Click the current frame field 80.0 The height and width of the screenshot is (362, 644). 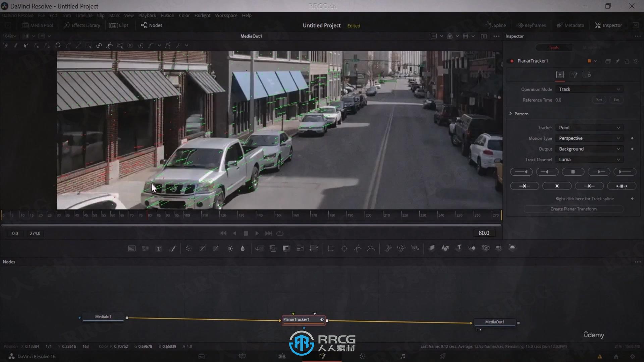click(x=484, y=233)
